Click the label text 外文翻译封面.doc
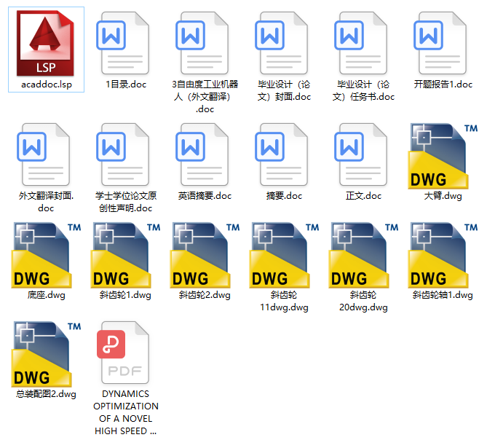Image resolution: width=487 pixels, height=448 pixels. click(x=47, y=202)
